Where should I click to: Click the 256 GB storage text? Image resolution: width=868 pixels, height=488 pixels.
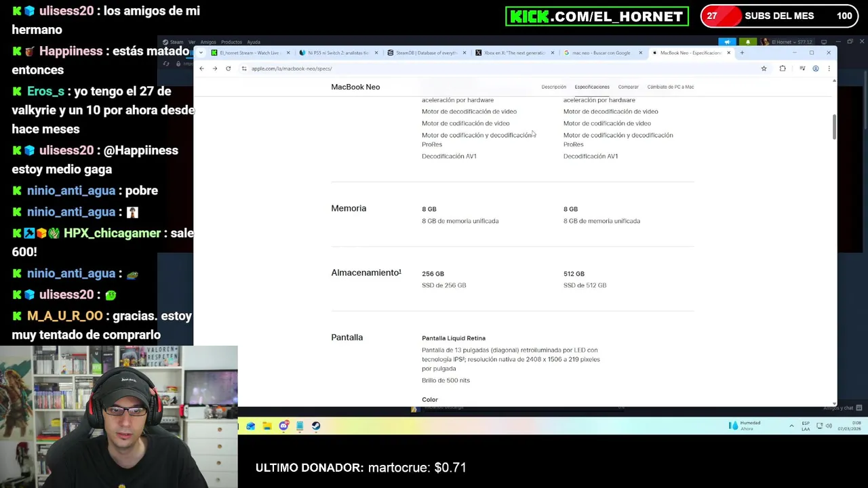click(433, 274)
